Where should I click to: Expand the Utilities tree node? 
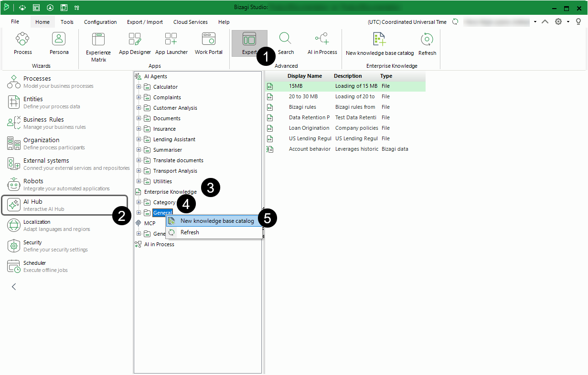tap(139, 181)
